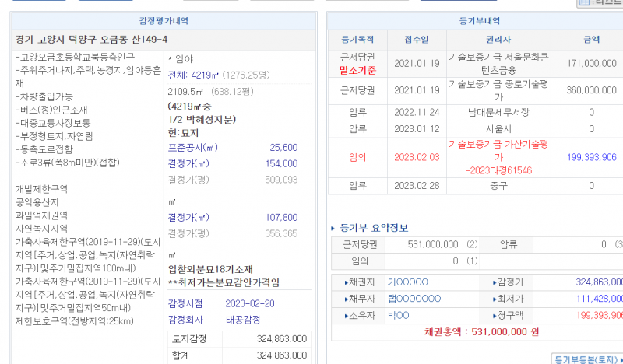Open the 등기부등본(토지) button
This screenshot has height=364, width=623.
[586, 359]
